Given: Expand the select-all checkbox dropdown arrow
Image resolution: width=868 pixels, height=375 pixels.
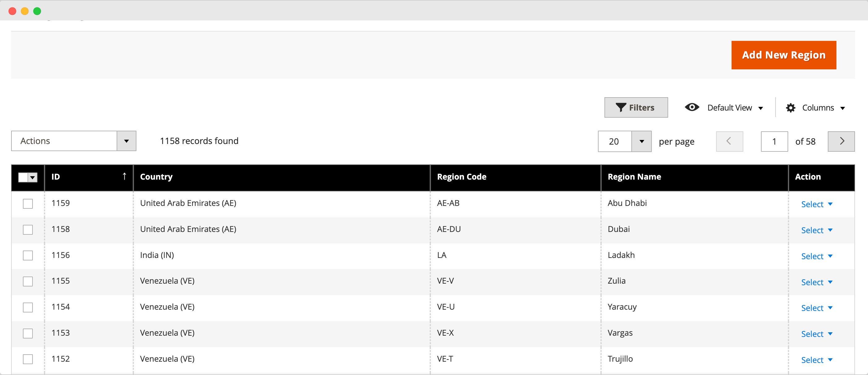Looking at the screenshot, I should click(33, 177).
